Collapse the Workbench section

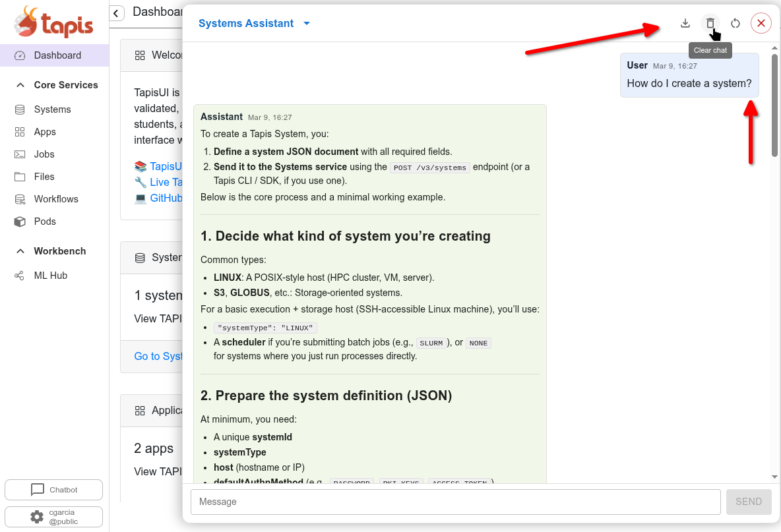tap(20, 251)
